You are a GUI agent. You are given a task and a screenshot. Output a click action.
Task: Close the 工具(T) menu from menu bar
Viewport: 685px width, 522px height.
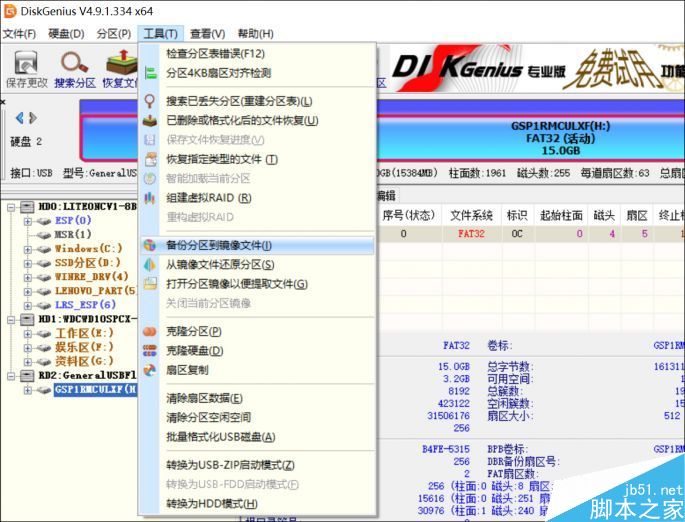click(160, 34)
